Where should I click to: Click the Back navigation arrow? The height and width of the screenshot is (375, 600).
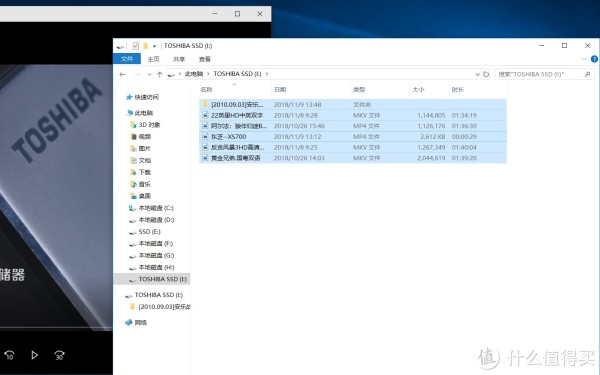(122, 74)
